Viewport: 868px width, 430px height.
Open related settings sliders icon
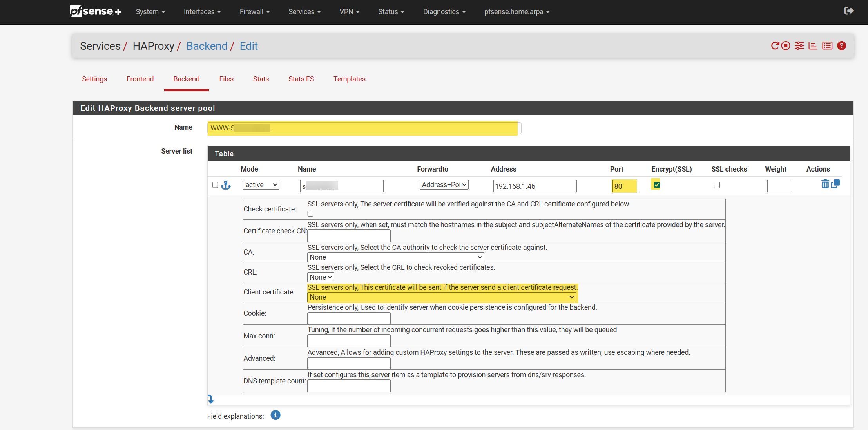click(x=799, y=46)
